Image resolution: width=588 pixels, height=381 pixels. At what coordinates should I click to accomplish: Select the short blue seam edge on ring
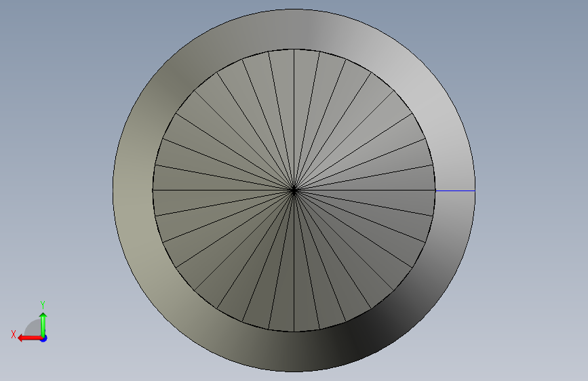455,191
